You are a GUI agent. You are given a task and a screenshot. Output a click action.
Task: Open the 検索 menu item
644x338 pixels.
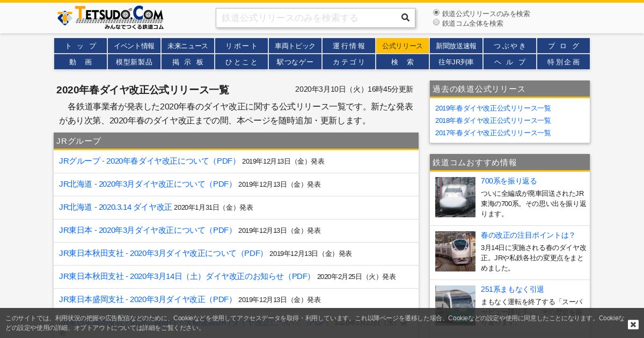(402, 62)
